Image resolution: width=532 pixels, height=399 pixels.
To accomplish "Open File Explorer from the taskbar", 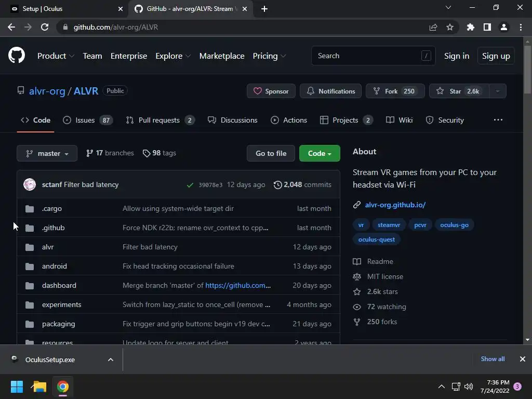I will 39,387.
